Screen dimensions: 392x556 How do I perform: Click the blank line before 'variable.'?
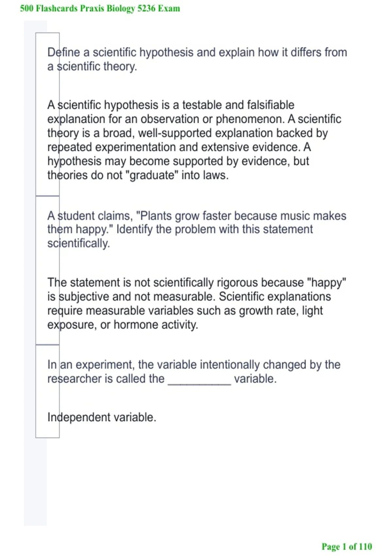[x=199, y=383]
